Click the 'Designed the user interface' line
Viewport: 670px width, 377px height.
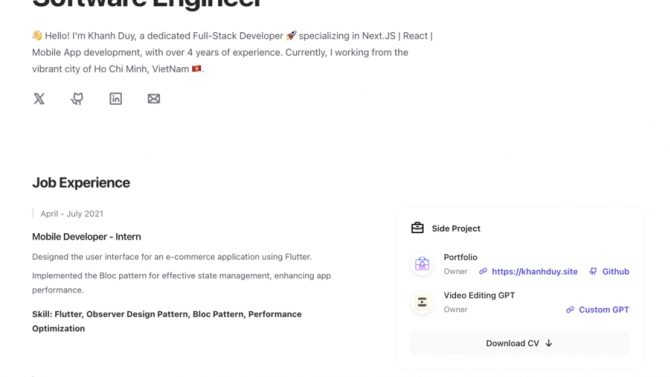tap(172, 257)
